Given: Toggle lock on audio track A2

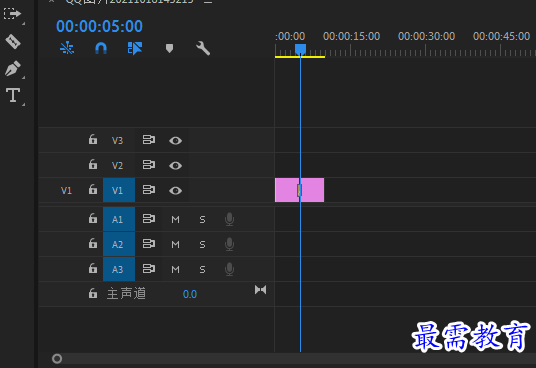Looking at the screenshot, I should 93,243.
